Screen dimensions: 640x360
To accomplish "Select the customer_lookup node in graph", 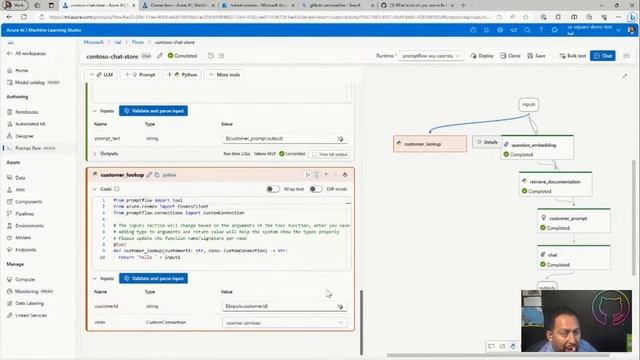I will (430, 144).
